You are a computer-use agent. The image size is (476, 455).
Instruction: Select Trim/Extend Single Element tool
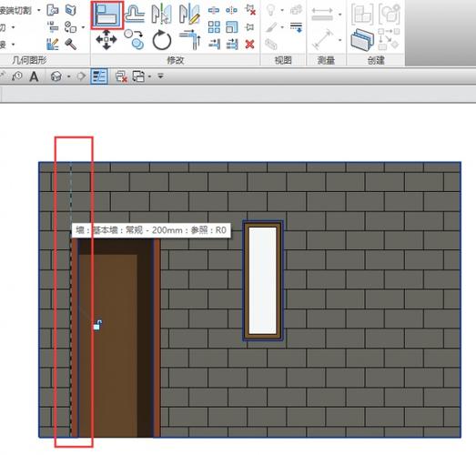coord(214,45)
